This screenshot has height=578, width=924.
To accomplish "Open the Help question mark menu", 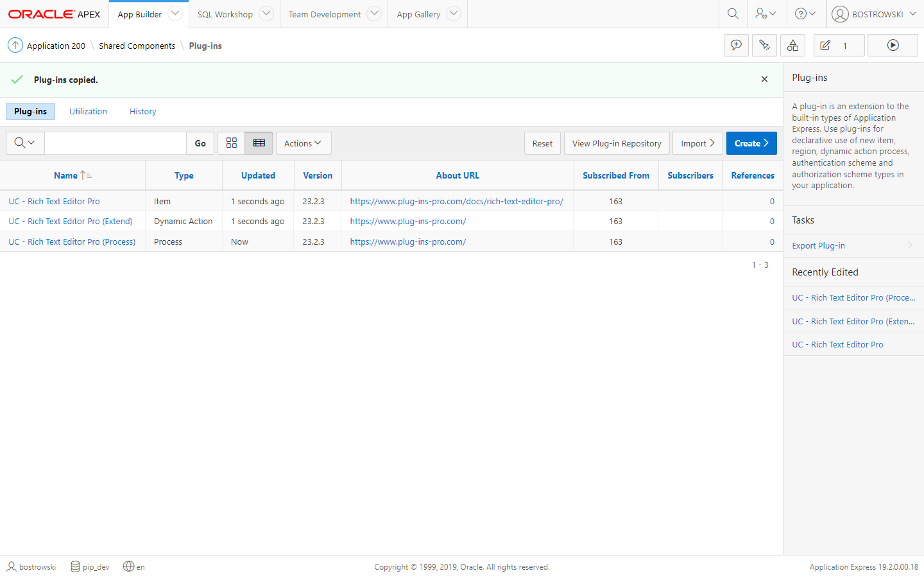I will coord(805,13).
